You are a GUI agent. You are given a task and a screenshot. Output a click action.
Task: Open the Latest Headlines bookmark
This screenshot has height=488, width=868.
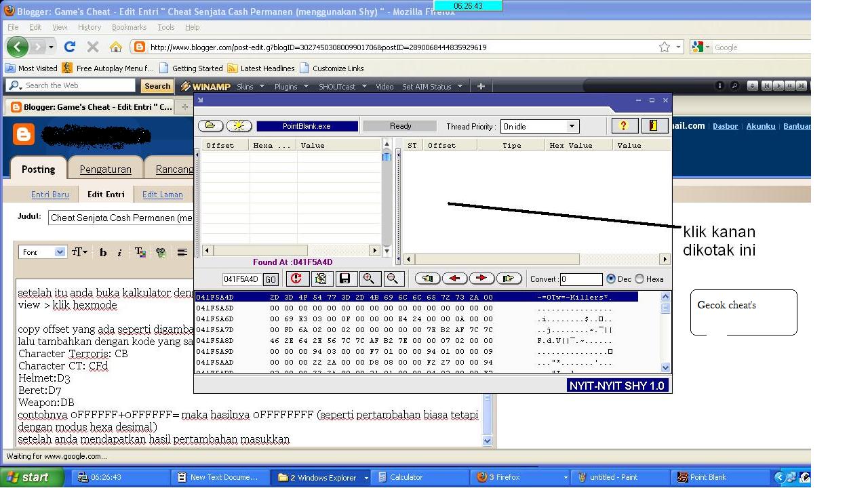point(260,68)
